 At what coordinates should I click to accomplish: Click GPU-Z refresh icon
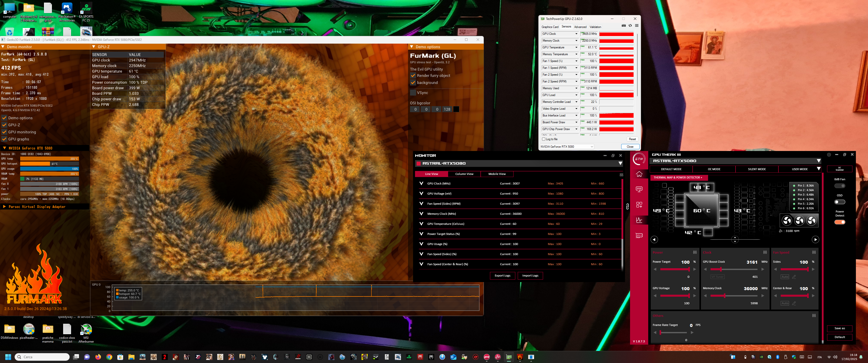pyautogui.click(x=630, y=26)
